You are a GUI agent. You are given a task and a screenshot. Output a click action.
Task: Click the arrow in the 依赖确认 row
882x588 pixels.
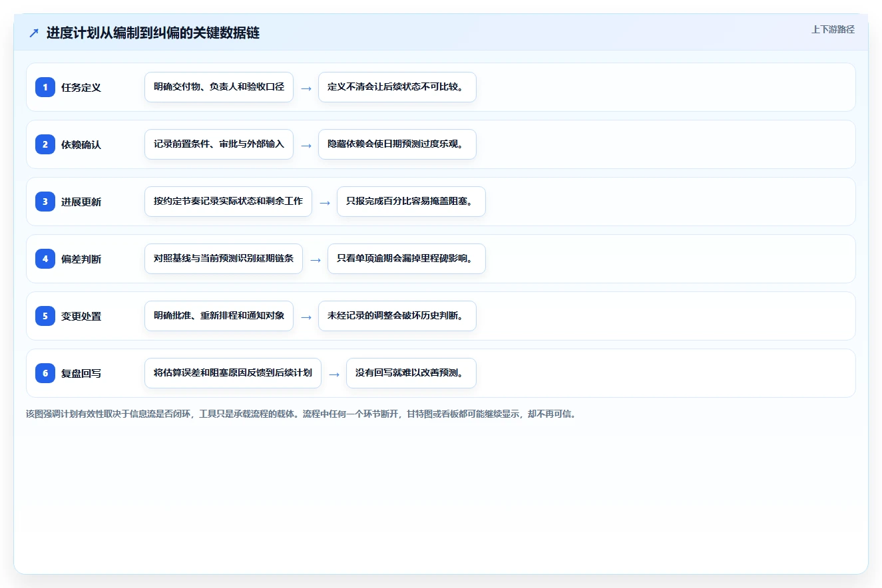306,145
